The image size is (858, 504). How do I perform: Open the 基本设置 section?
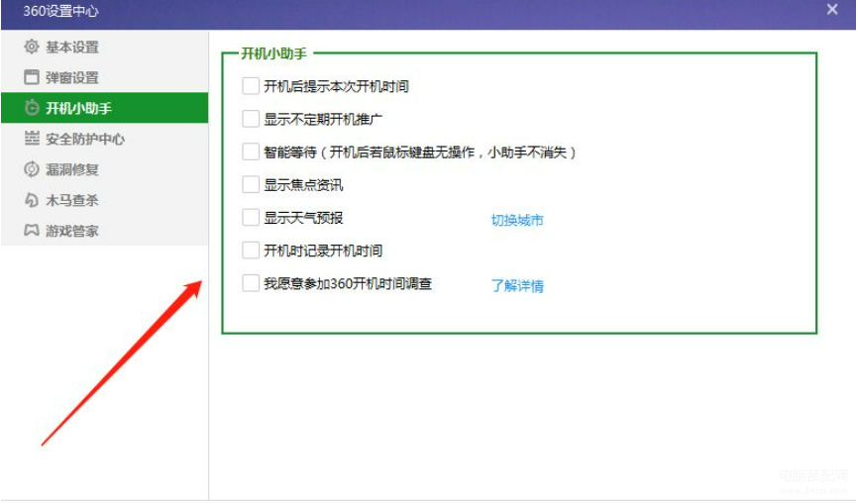[x=104, y=47]
